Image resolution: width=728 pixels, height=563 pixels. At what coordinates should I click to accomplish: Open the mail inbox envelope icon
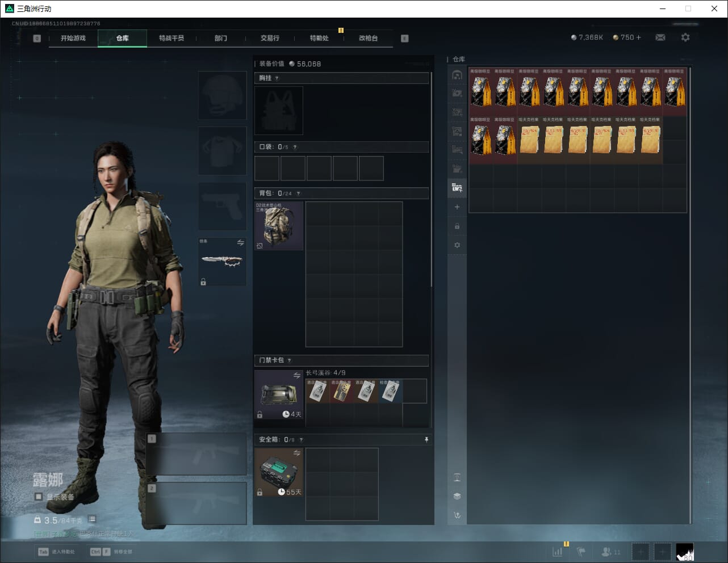click(660, 37)
